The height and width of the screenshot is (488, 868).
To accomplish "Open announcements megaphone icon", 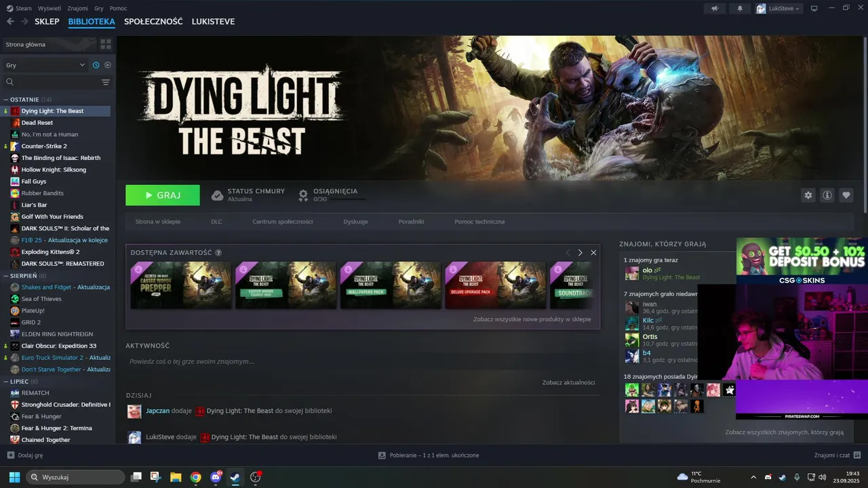I will [714, 8].
